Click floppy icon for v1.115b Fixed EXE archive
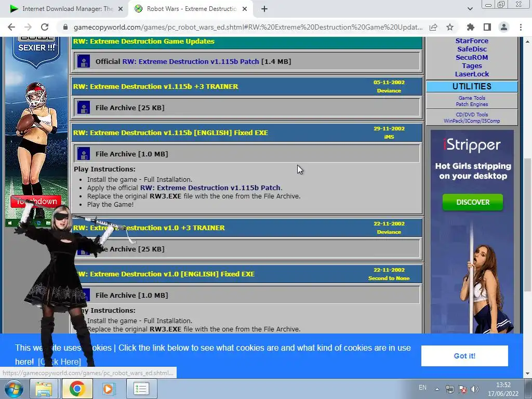532x399 pixels. (84, 154)
